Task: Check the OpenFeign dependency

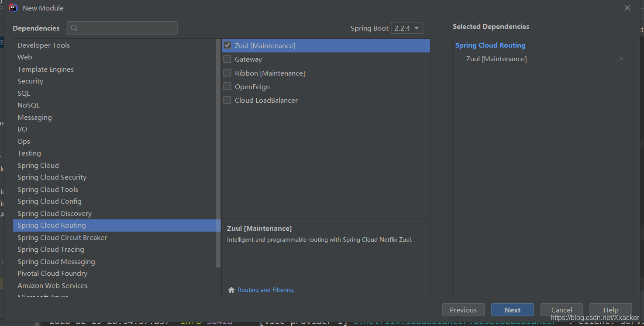Action: coord(227,87)
